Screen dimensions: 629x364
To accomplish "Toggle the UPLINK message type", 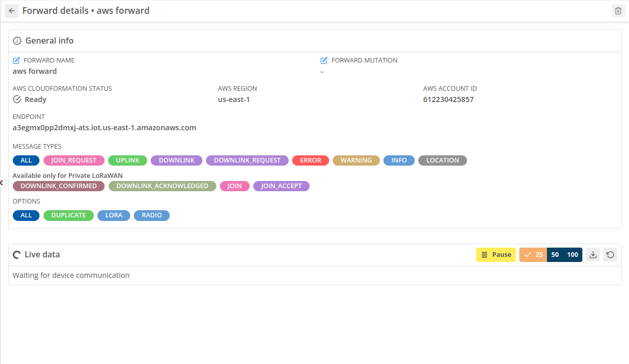I will pyautogui.click(x=128, y=160).
